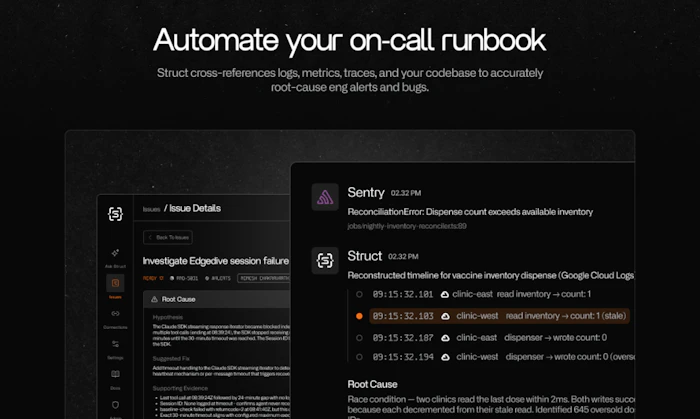Open the Admin shield icon
Image resolution: width=700 pixels, height=419 pixels.
115,405
